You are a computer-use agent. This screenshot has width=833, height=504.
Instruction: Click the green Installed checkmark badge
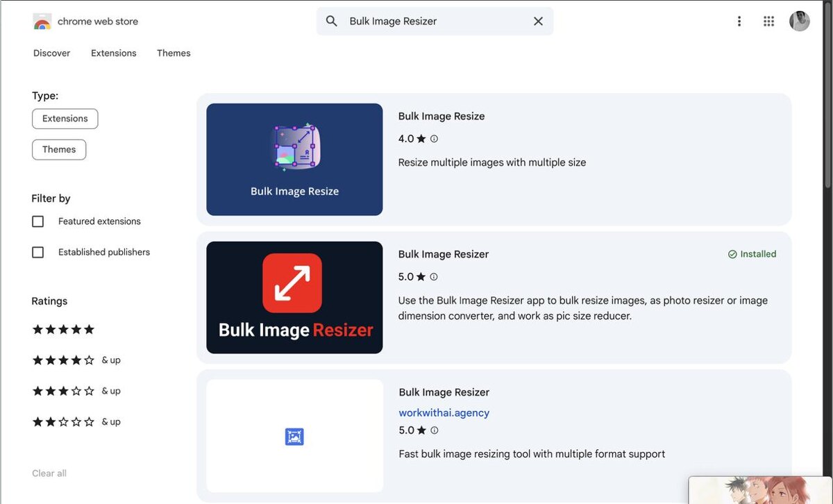coord(752,254)
